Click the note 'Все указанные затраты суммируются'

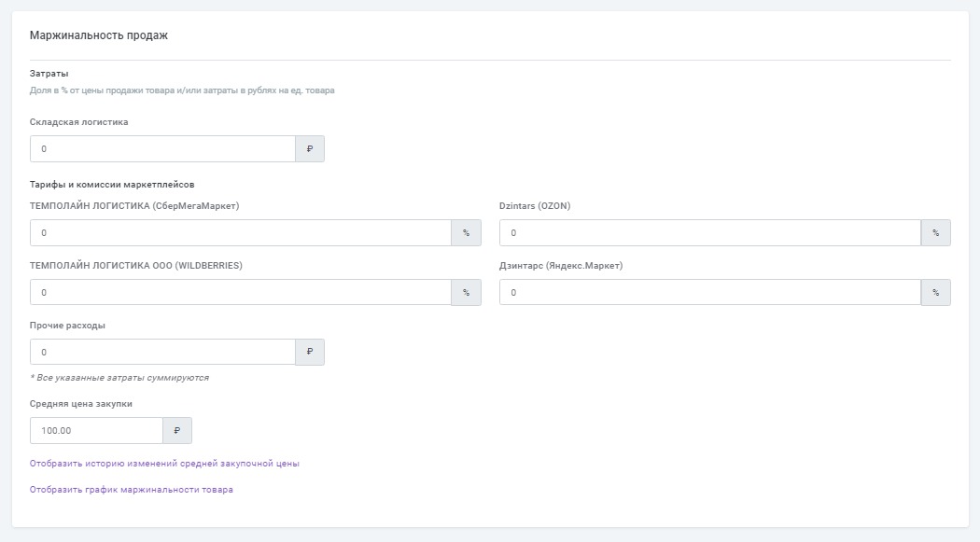click(119, 378)
